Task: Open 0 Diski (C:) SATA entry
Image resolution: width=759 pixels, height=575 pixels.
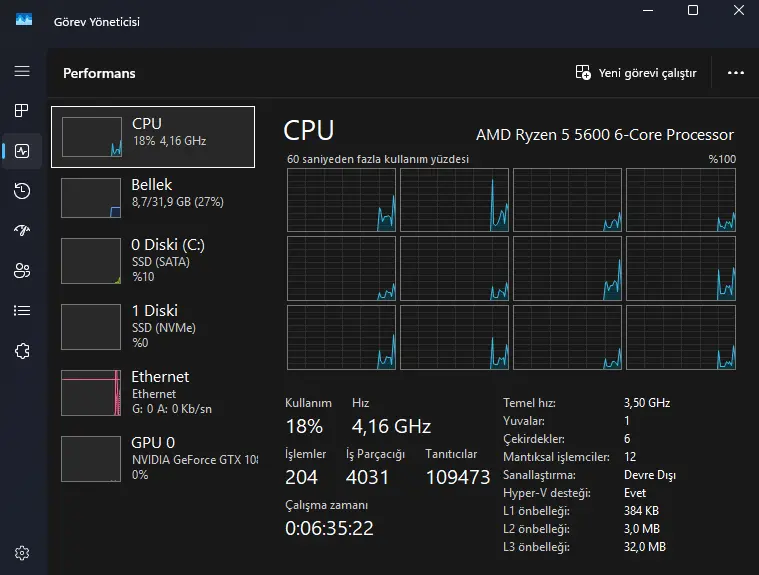Action: tap(153, 260)
